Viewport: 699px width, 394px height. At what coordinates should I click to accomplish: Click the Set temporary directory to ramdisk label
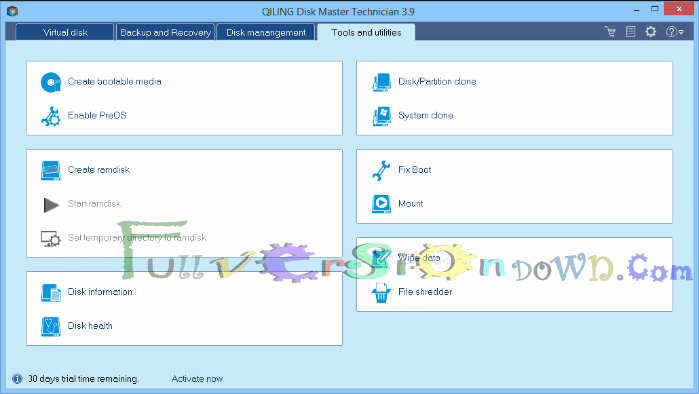point(137,238)
